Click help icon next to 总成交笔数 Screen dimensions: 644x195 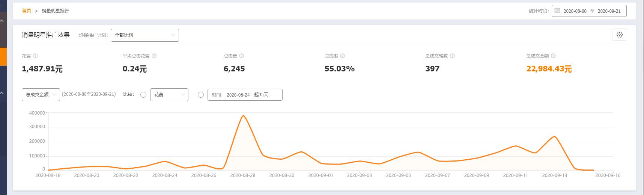(x=452, y=56)
